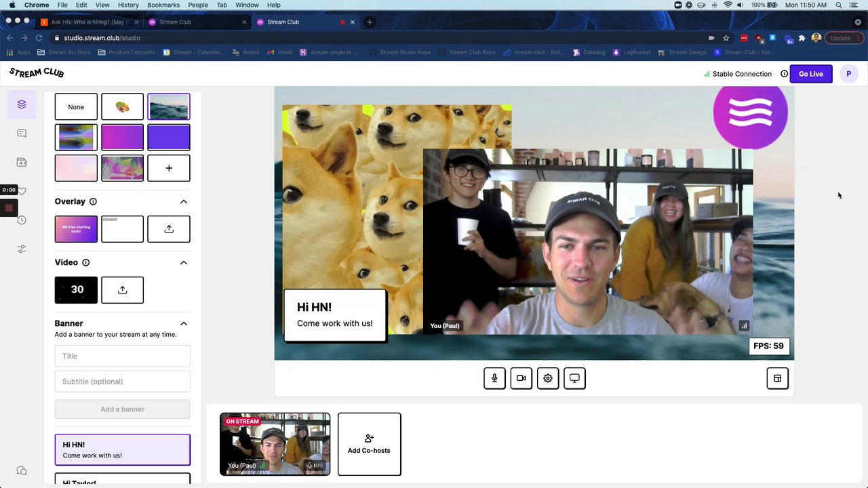This screenshot has height=488, width=868.
Task: Bookmark this page with the star icon
Action: click(726, 38)
